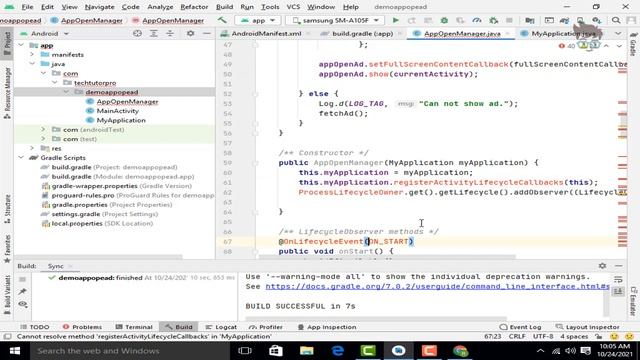This screenshot has height=360, width=640.
Task: Toggle Build view filter eye icon
Action: tap(22, 304)
